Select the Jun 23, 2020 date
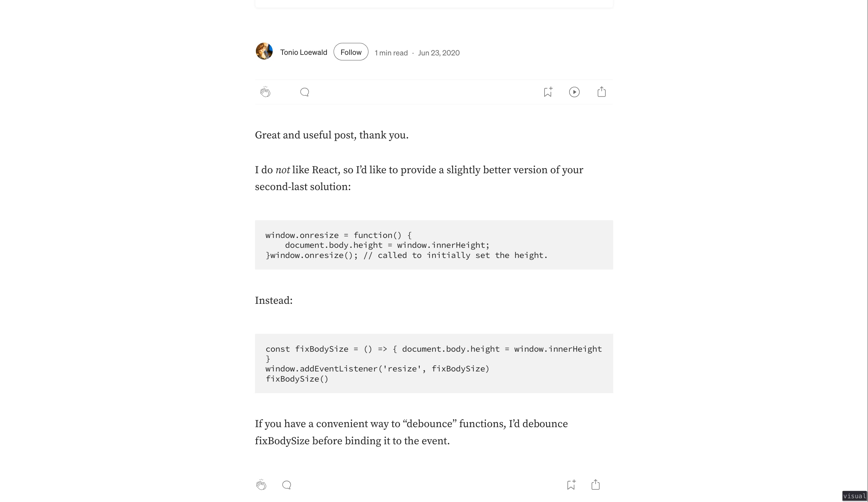 pyautogui.click(x=438, y=53)
